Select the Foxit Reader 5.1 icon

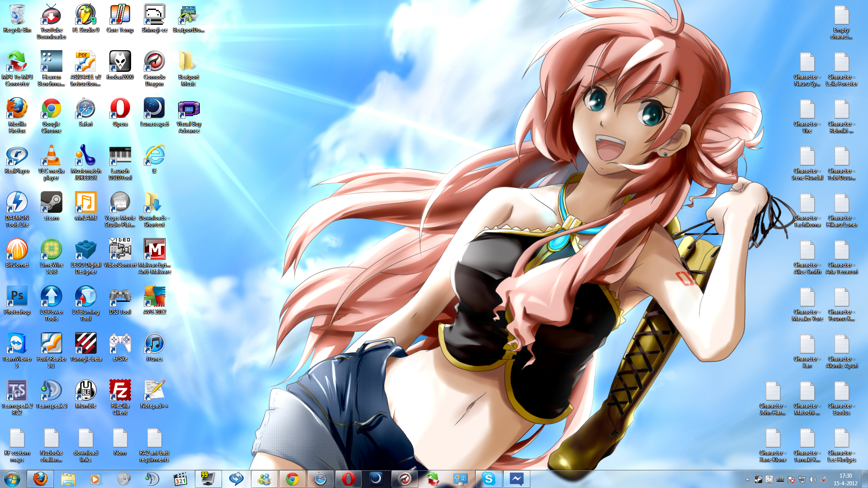[52, 351]
